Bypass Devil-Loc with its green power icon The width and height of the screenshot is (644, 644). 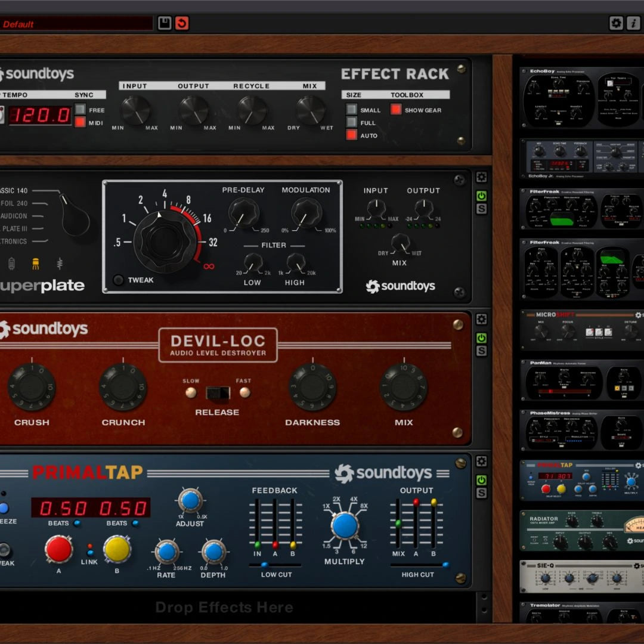tap(481, 338)
